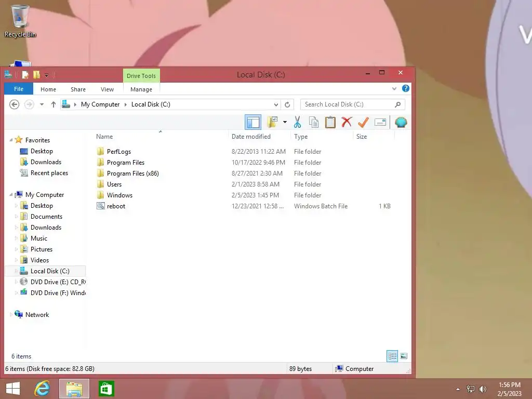Select Music in navigation pane

tap(38, 238)
